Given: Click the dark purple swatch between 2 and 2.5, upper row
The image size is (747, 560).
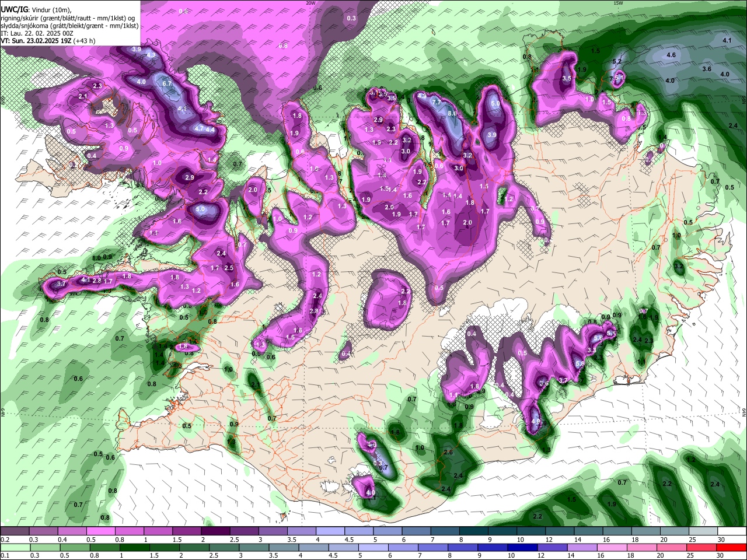Looking at the screenshot, I should pyautogui.click(x=215, y=531).
